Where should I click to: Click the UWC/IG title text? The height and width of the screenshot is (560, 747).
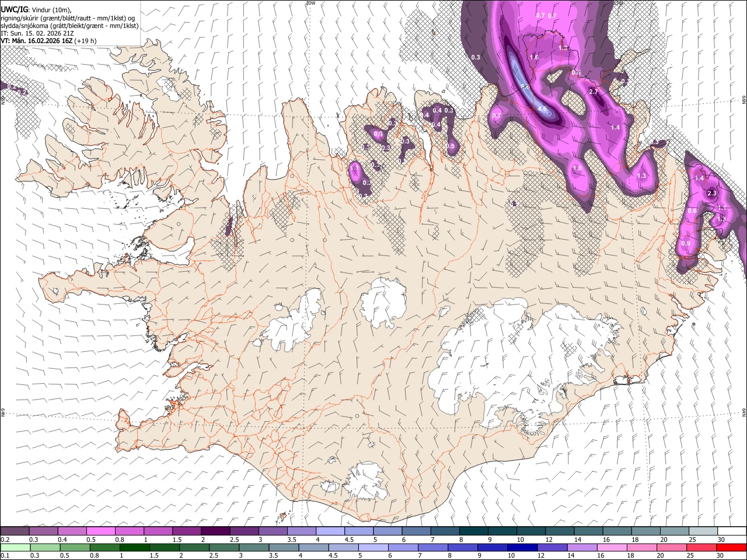(x=14, y=9)
